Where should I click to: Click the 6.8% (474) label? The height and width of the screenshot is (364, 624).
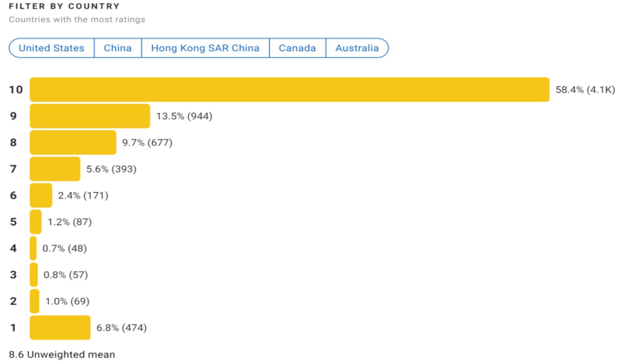tap(121, 328)
